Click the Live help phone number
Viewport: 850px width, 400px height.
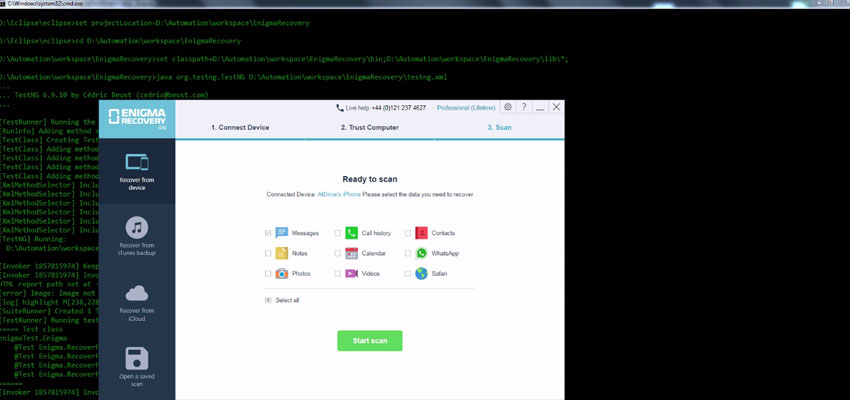click(x=398, y=108)
